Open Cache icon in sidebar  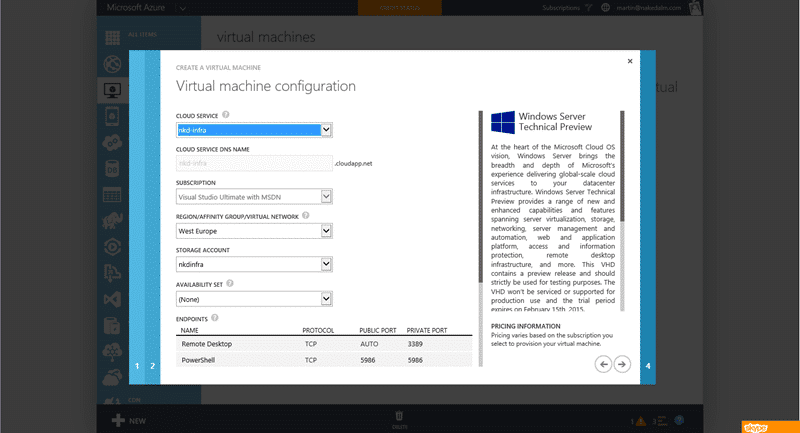pyautogui.click(x=112, y=325)
